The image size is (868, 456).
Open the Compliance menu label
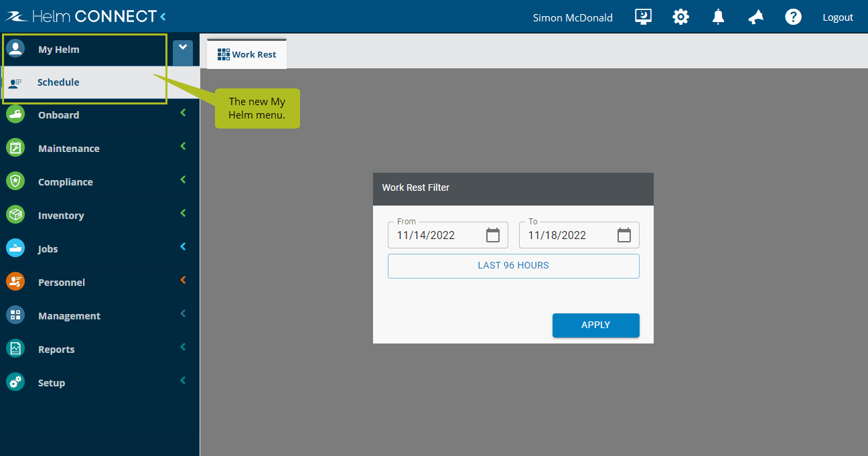click(66, 182)
